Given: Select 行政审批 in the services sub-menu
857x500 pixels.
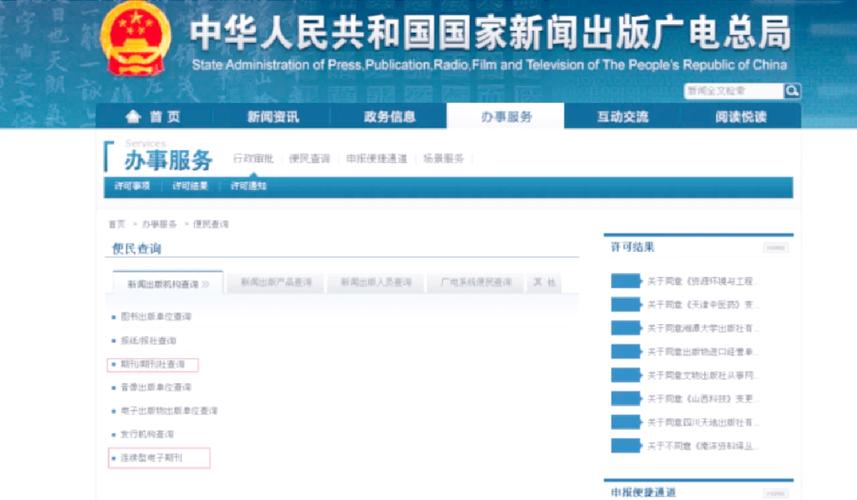Looking at the screenshot, I should pos(253,158).
